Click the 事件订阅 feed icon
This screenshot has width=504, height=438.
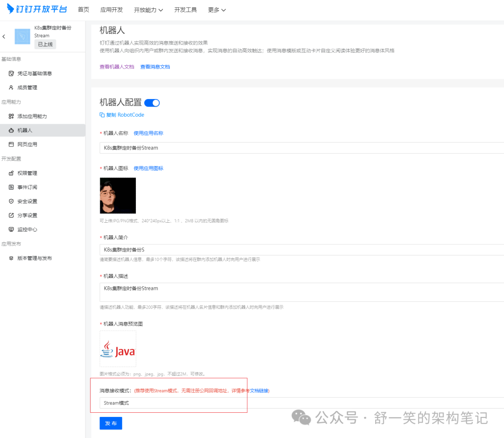11,187
